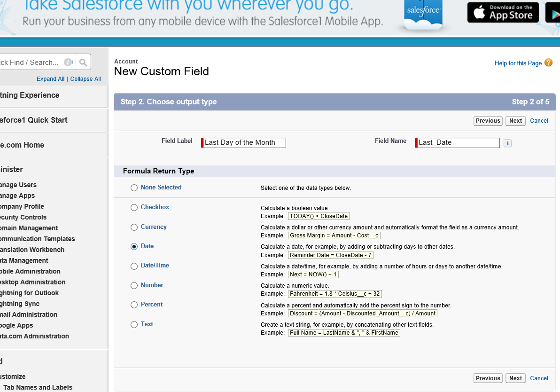Open the Download on the App Store badge
Viewport: 560px width, 392px height.
[x=503, y=13]
